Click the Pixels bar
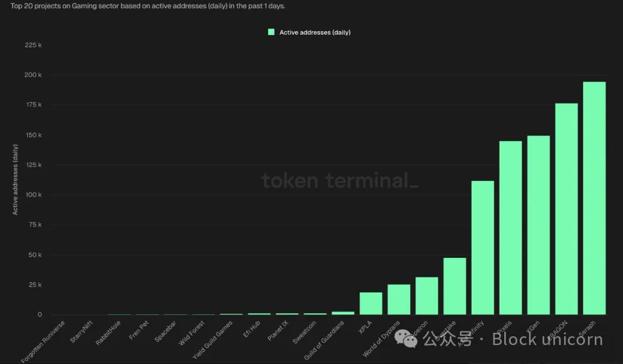Screen dimensions: 623x364 [511, 227]
